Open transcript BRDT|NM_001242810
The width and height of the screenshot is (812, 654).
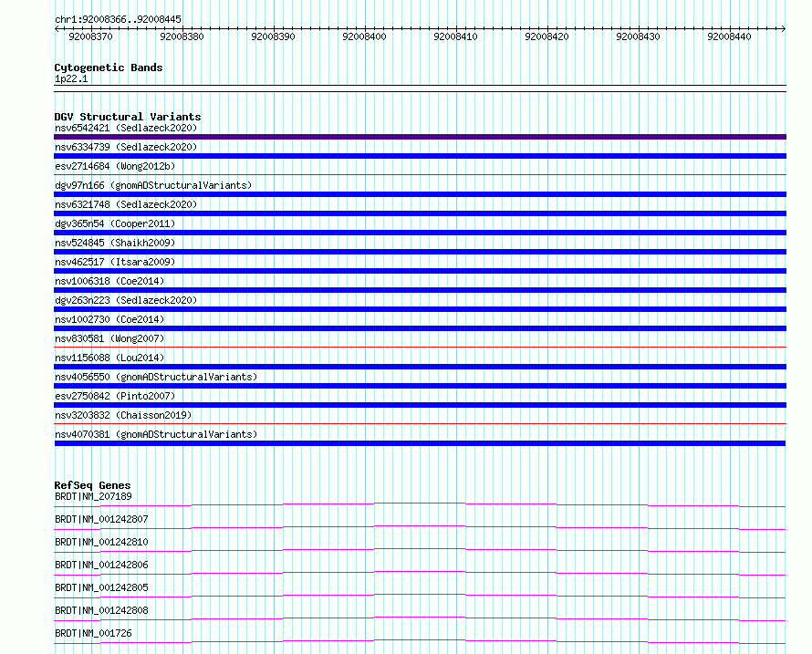101,542
